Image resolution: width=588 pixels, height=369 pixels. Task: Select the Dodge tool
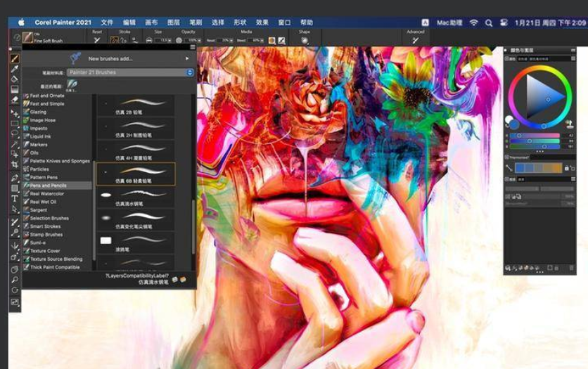click(15, 233)
